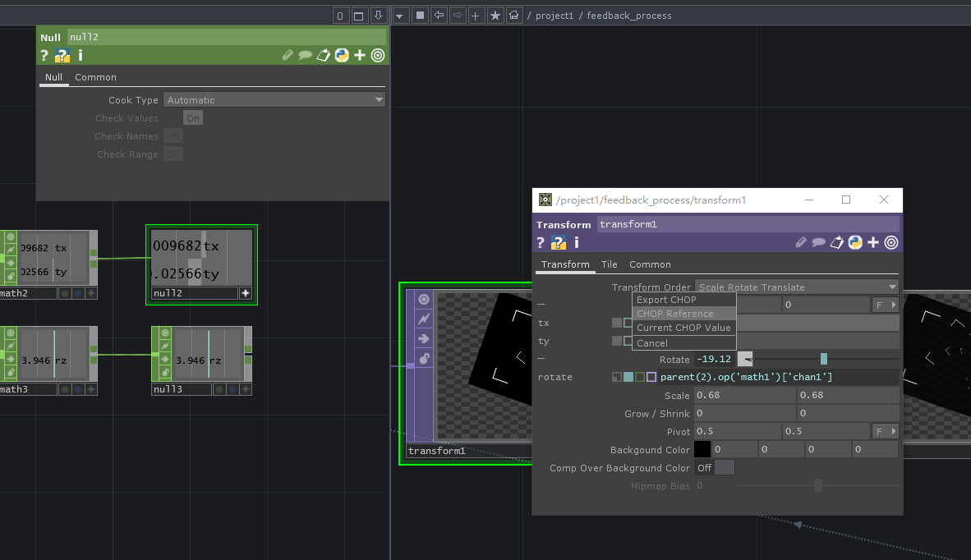The width and height of the screenshot is (971, 560).
Task: Click the plus icon in transform1 parameter header
Action: pyautogui.click(x=873, y=242)
